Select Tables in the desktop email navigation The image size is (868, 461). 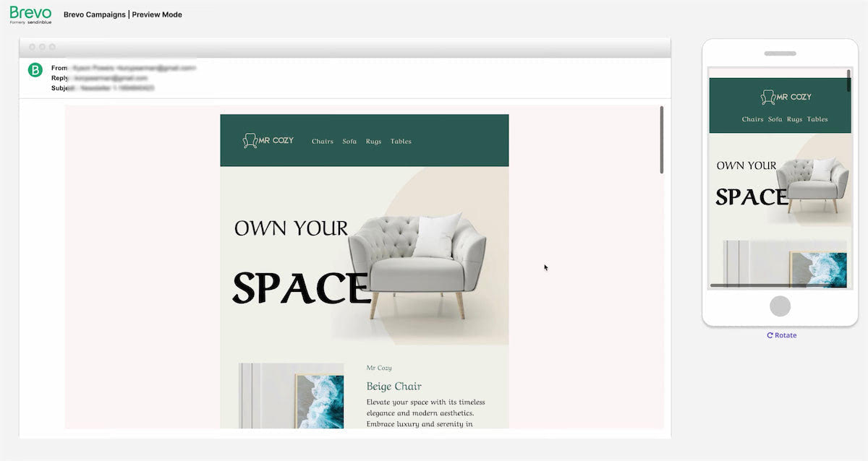[x=401, y=142]
